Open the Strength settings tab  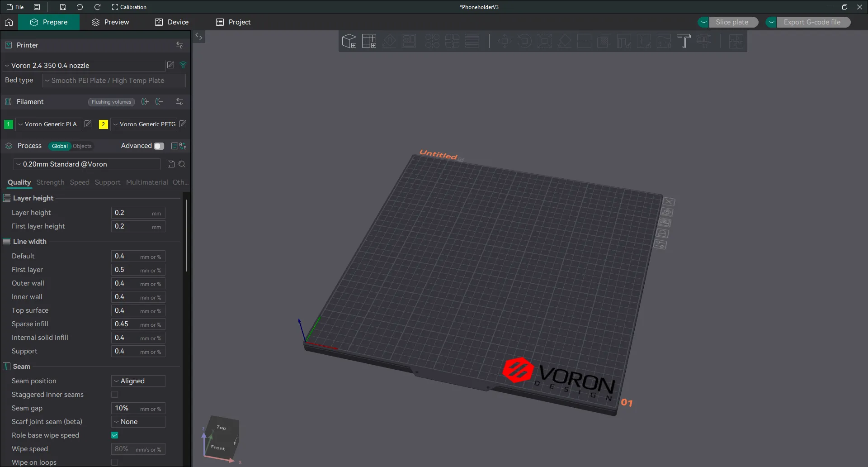[x=50, y=182]
